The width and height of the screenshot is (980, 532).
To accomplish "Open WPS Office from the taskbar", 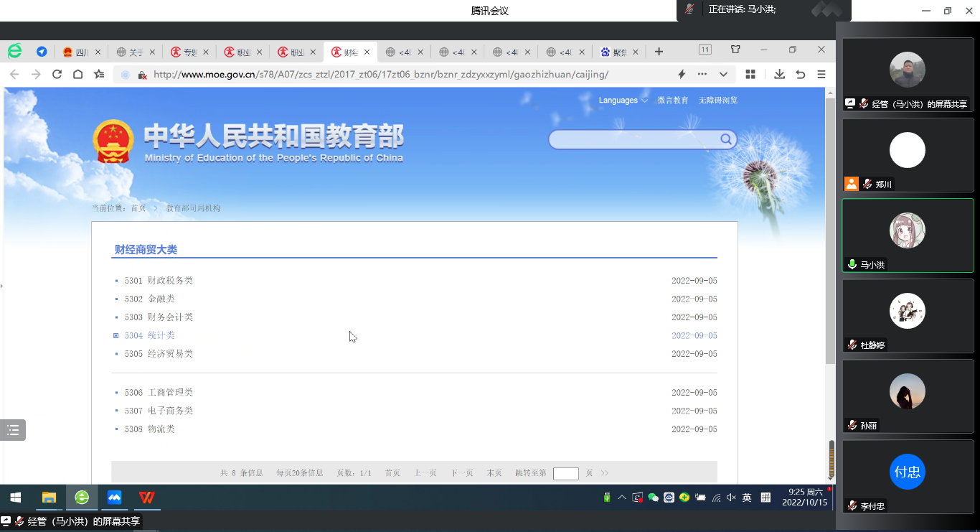I will [x=146, y=498].
